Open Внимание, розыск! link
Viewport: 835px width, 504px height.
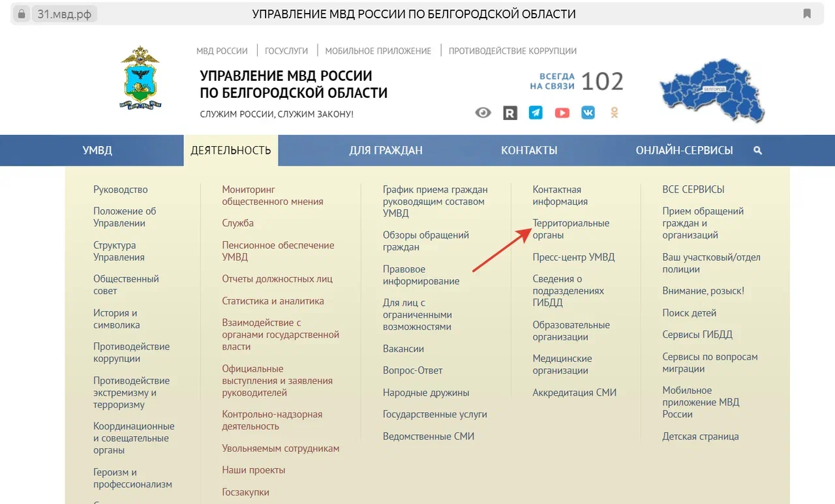tap(703, 291)
